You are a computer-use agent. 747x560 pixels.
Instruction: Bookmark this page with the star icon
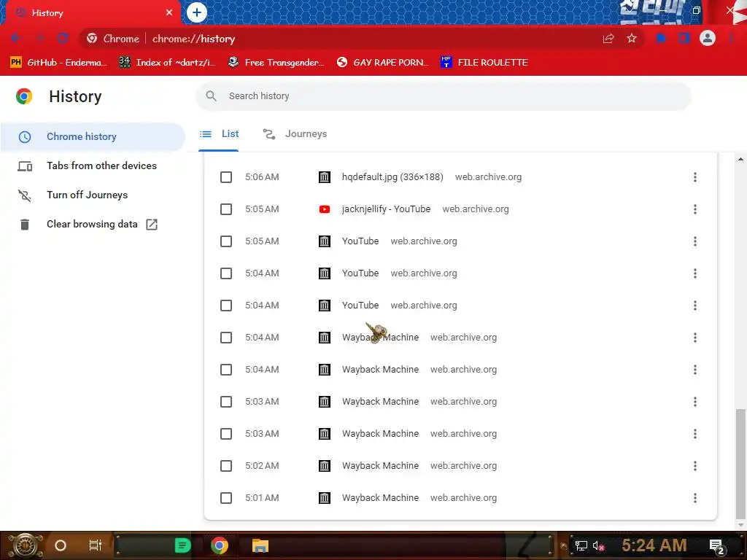(632, 39)
